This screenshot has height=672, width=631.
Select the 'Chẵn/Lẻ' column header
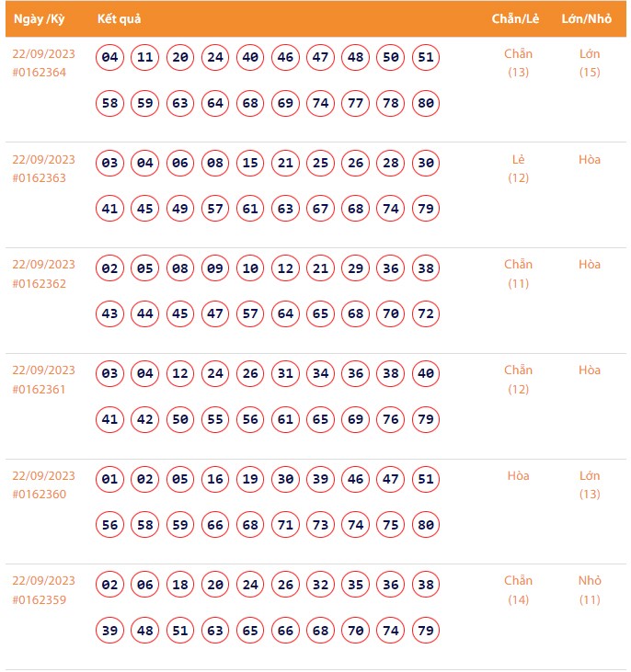(517, 18)
